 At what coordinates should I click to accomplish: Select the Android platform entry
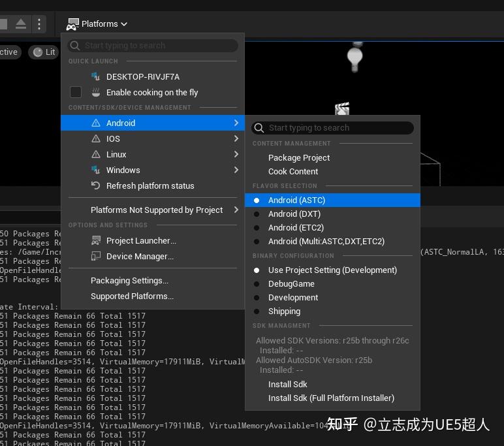coord(153,123)
